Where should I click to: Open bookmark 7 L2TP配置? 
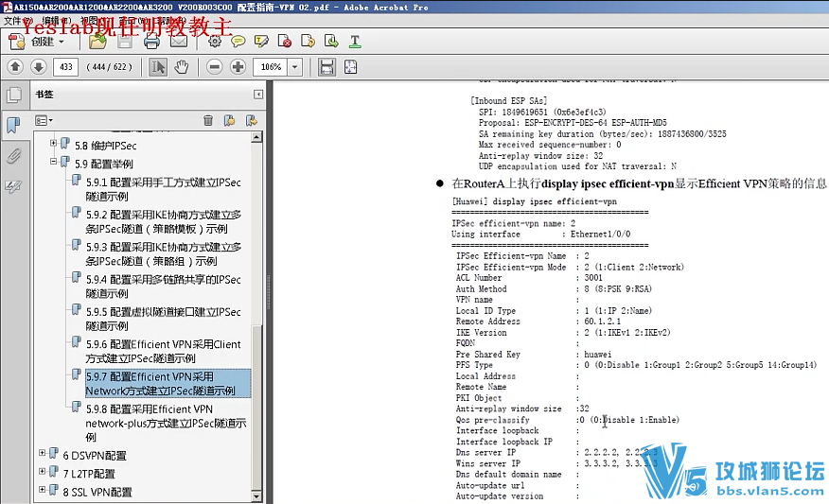89,474
